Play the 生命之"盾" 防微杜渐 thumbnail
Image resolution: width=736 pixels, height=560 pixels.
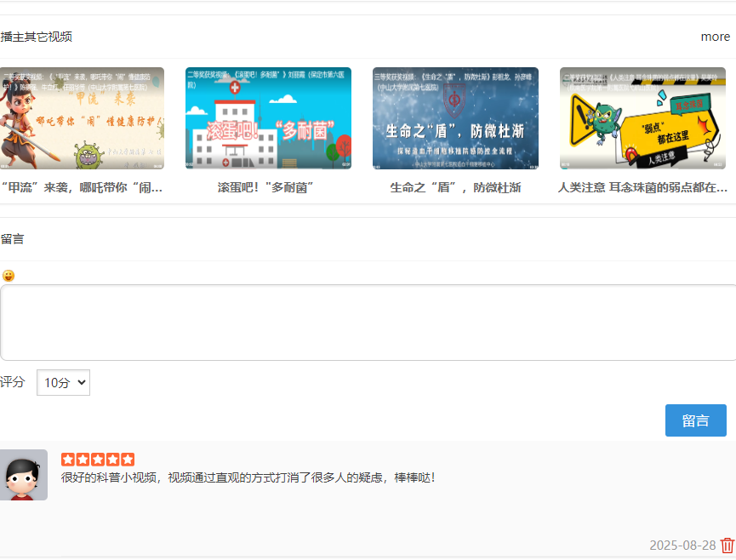tap(455, 118)
